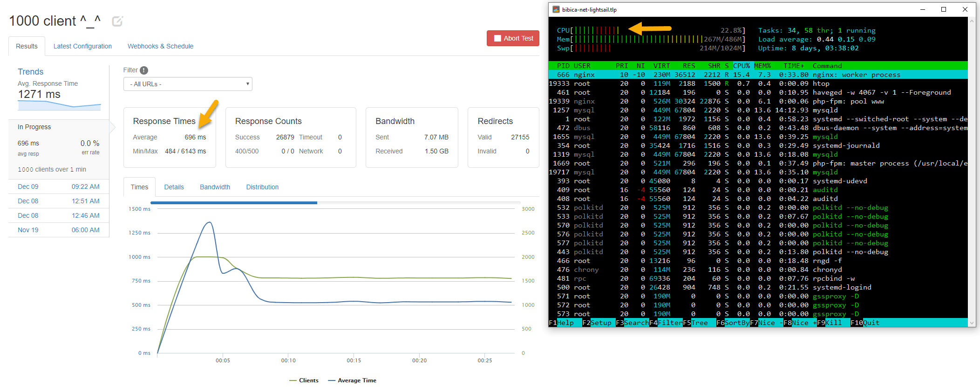Click F5 Tree in htop footer

(695, 323)
